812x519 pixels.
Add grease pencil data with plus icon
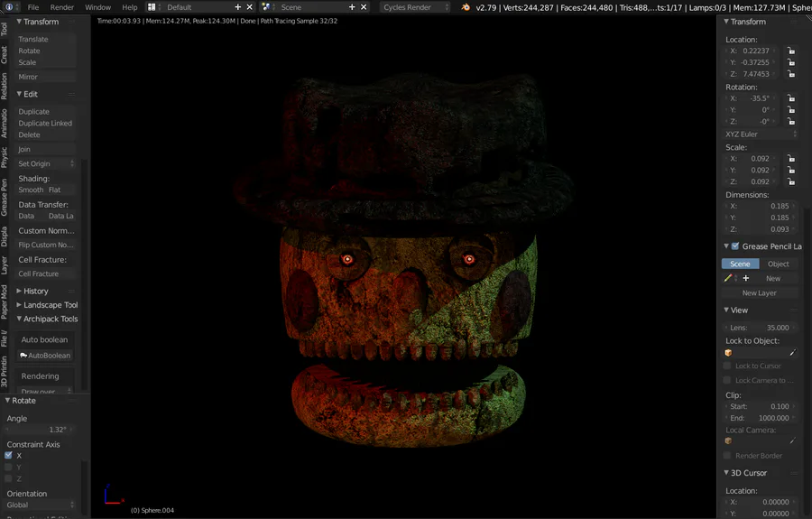746,278
